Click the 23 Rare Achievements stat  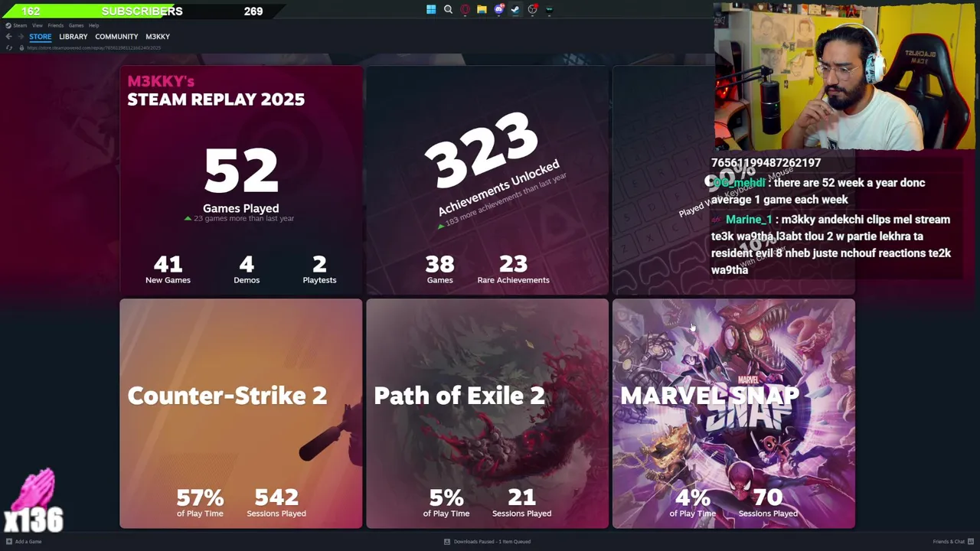pyautogui.click(x=513, y=269)
